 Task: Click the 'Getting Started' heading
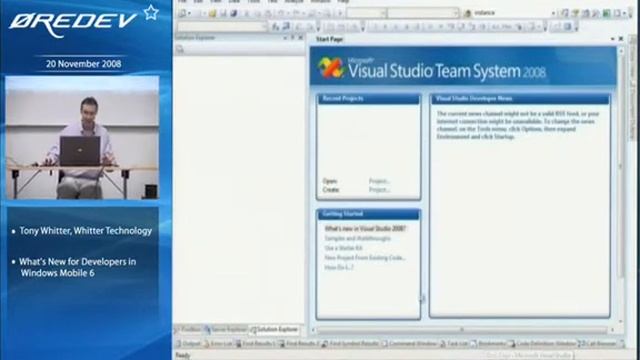coord(342,214)
